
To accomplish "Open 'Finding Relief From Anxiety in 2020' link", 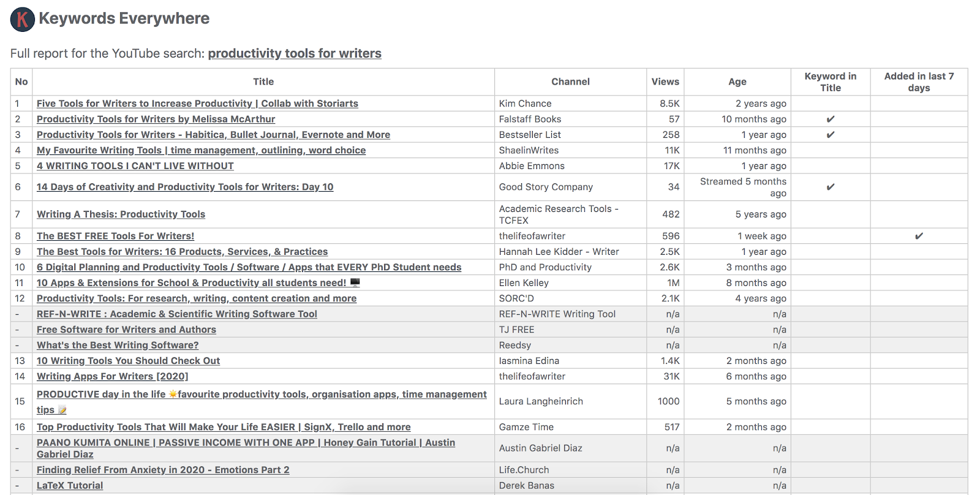I will point(163,470).
